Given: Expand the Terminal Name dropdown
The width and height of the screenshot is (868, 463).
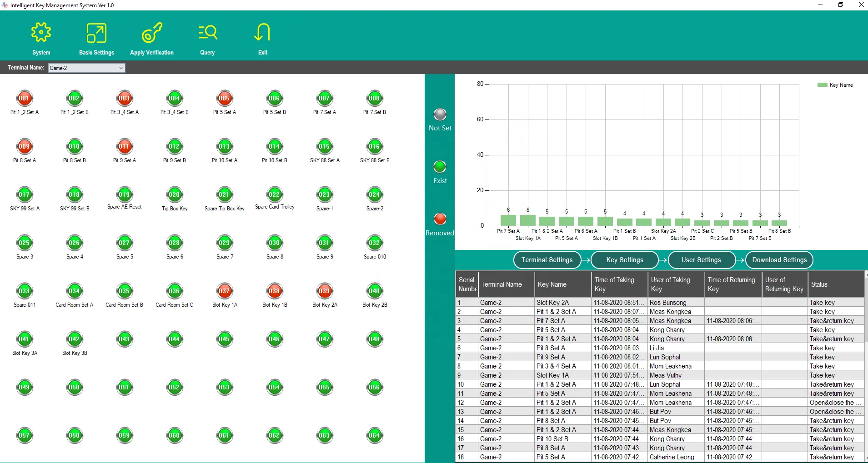Looking at the screenshot, I should 121,68.
